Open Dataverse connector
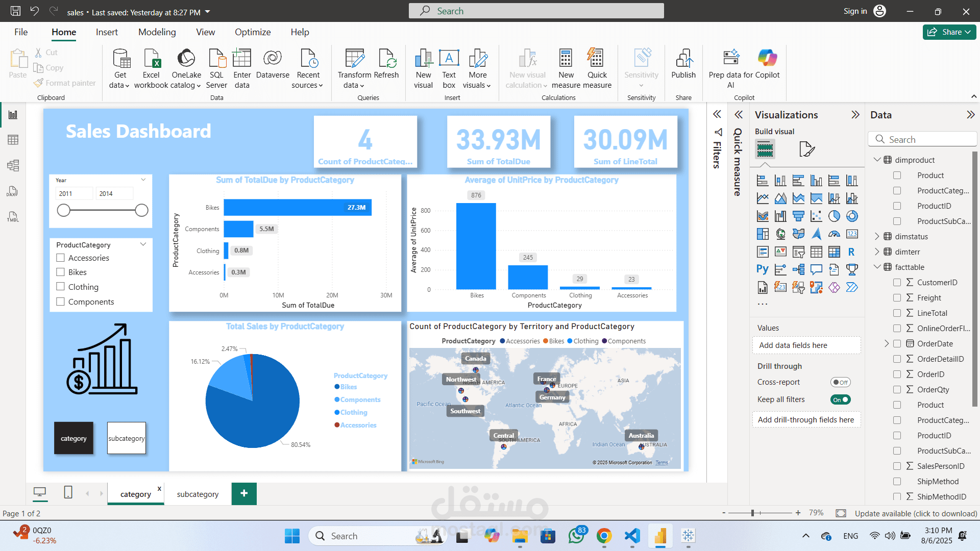The height and width of the screenshot is (551, 980). click(273, 64)
